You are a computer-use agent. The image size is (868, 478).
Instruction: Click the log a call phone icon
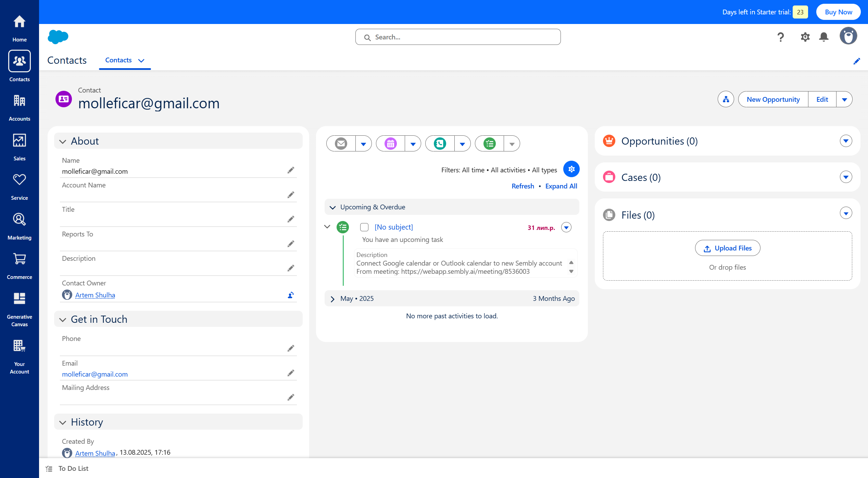(x=440, y=144)
